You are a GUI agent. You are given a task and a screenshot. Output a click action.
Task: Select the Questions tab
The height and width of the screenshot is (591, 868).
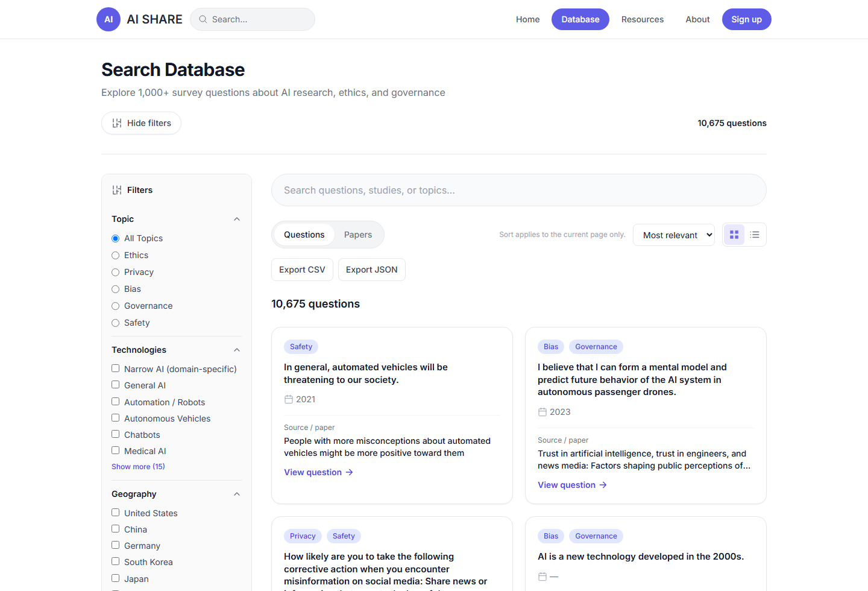(304, 235)
